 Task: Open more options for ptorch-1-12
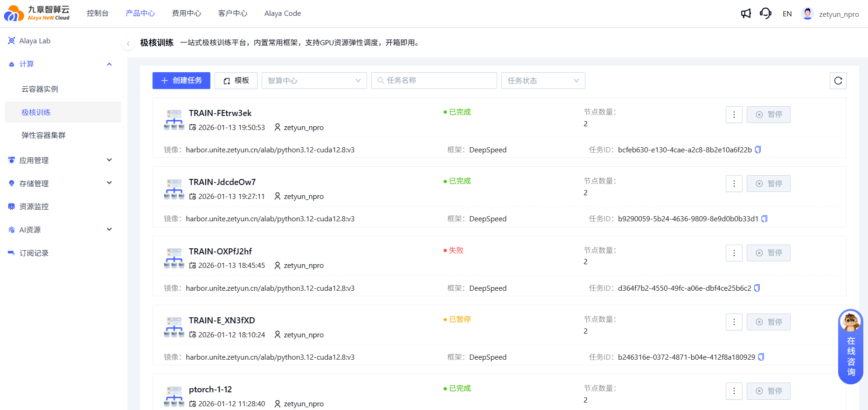pyautogui.click(x=734, y=391)
